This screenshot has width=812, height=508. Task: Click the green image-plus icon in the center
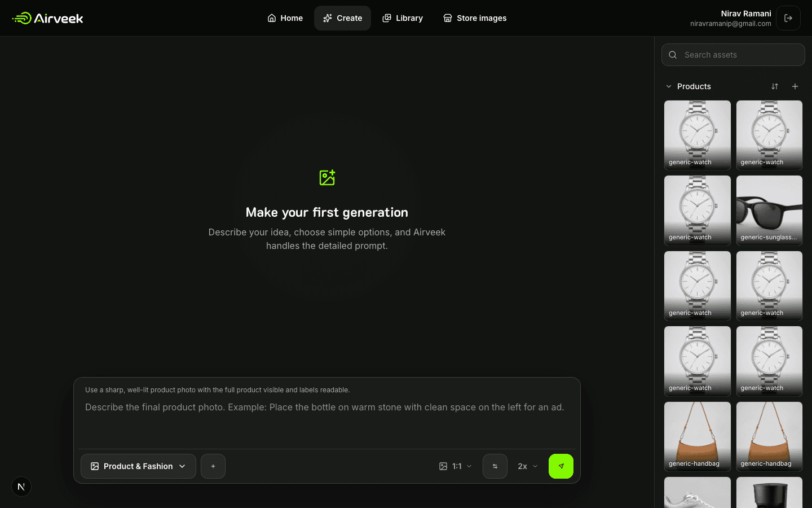[327, 178]
